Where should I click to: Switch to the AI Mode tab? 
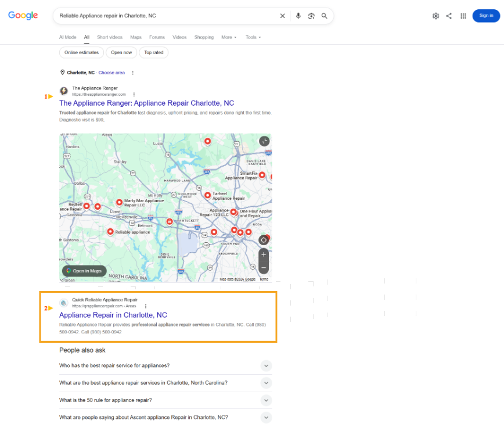click(x=67, y=37)
